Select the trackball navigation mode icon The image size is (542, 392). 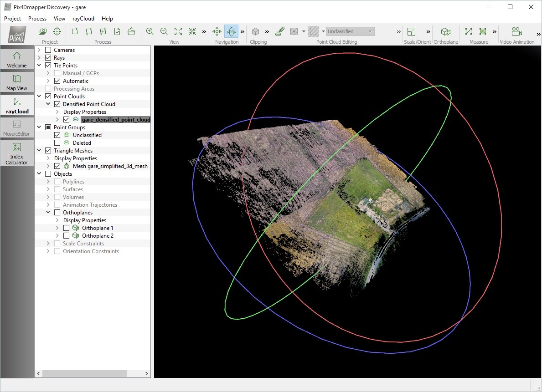click(231, 31)
